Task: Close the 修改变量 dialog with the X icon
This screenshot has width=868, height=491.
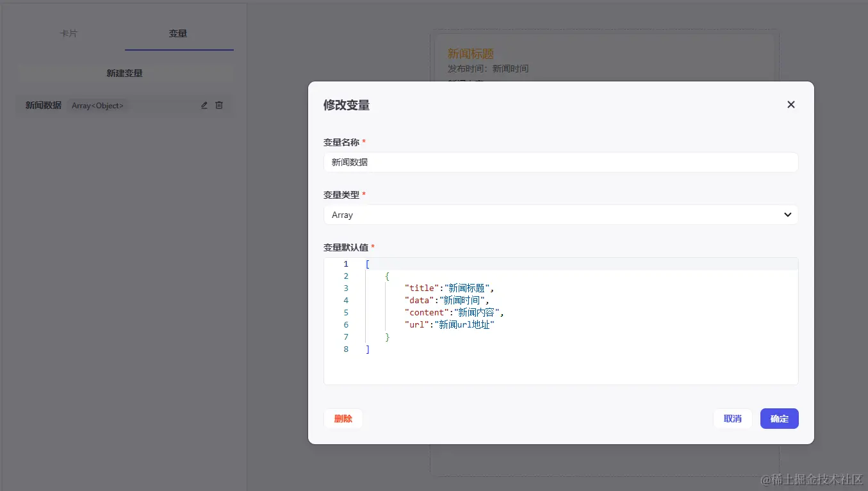Action: [790, 104]
